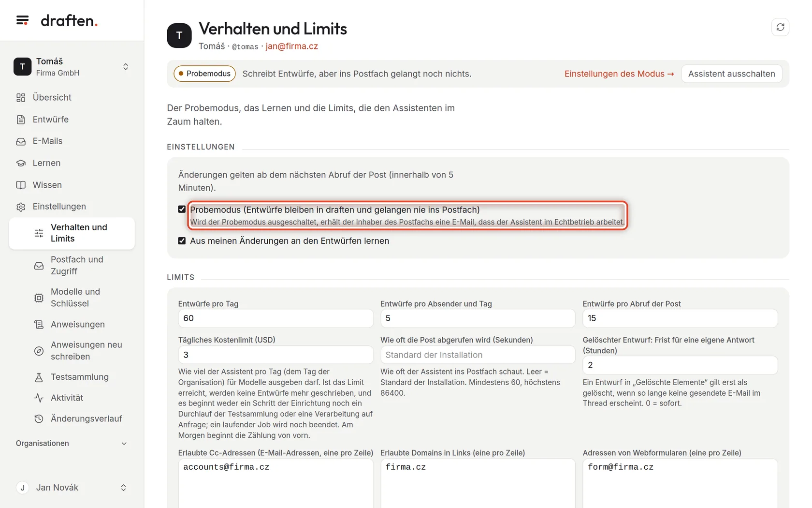Image resolution: width=812 pixels, height=508 pixels.
Task: Open E-Mails via its inbox icon
Action: [21, 141]
